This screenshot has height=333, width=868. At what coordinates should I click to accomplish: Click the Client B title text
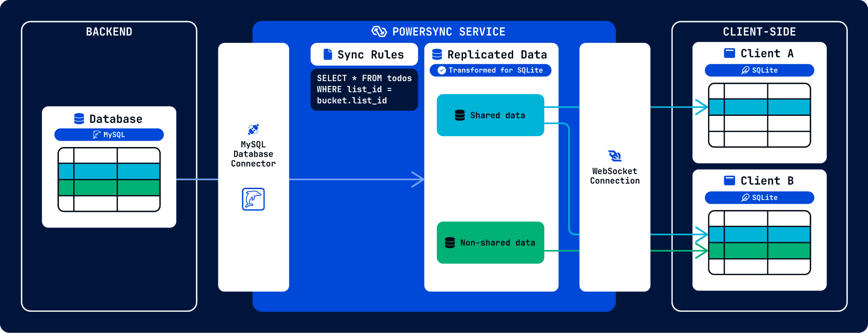(x=767, y=181)
